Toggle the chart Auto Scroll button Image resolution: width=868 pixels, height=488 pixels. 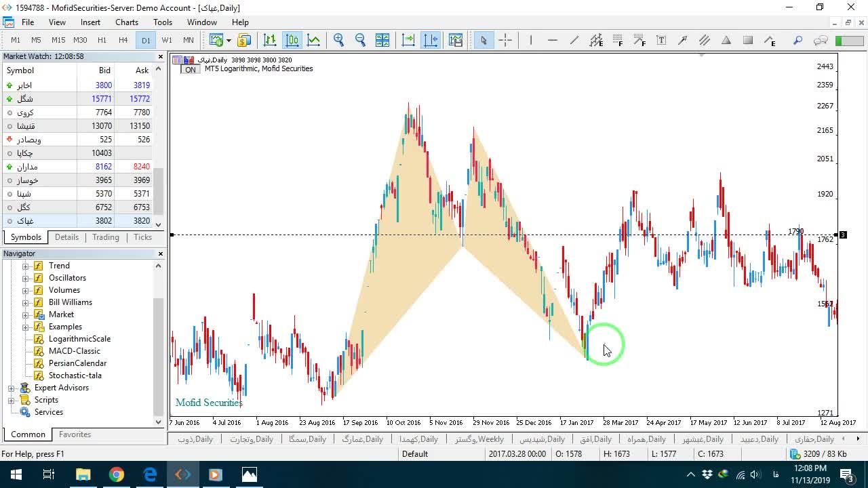click(x=408, y=41)
